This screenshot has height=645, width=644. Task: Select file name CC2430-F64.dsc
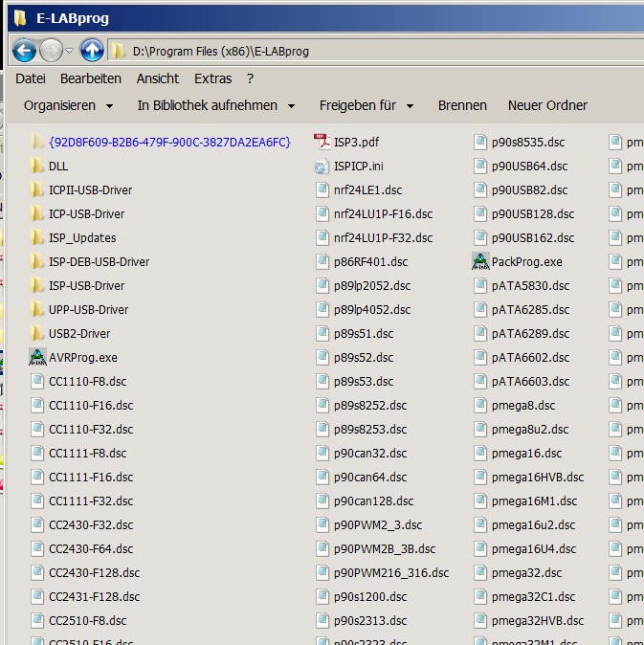coord(91,548)
